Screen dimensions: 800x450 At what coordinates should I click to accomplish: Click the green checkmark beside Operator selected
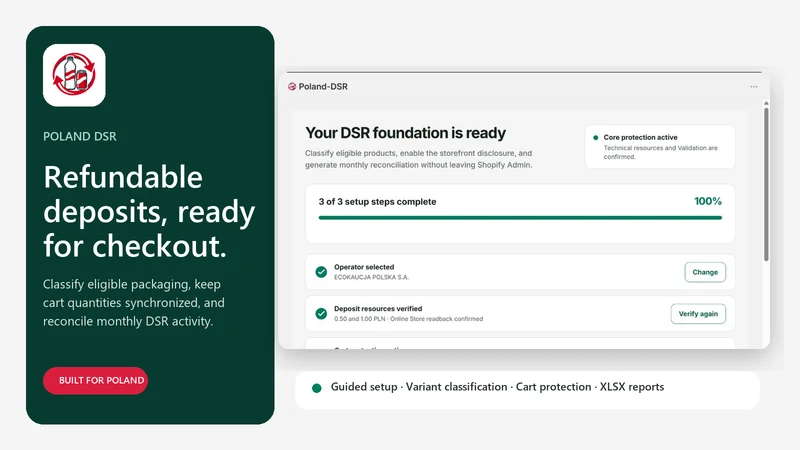point(321,272)
